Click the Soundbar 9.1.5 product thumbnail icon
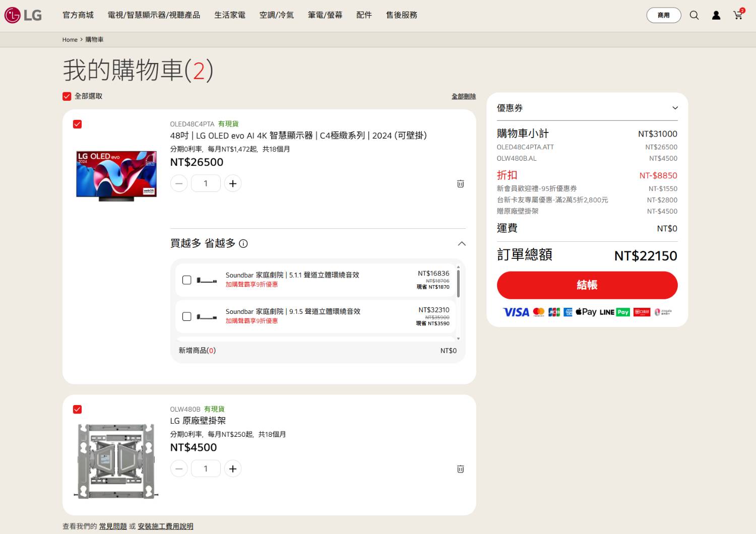Screen dimensions: 756x534 click(x=207, y=317)
